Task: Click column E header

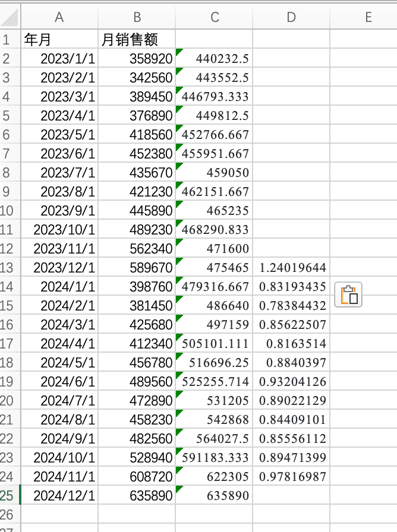Action: 368,17
